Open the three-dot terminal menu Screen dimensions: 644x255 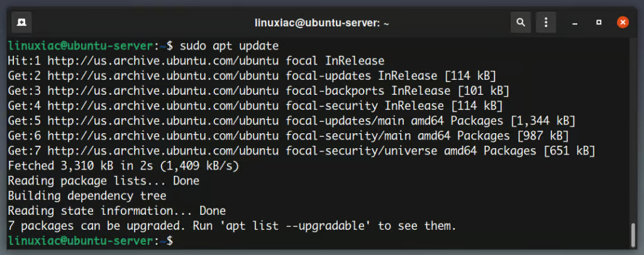tap(547, 23)
